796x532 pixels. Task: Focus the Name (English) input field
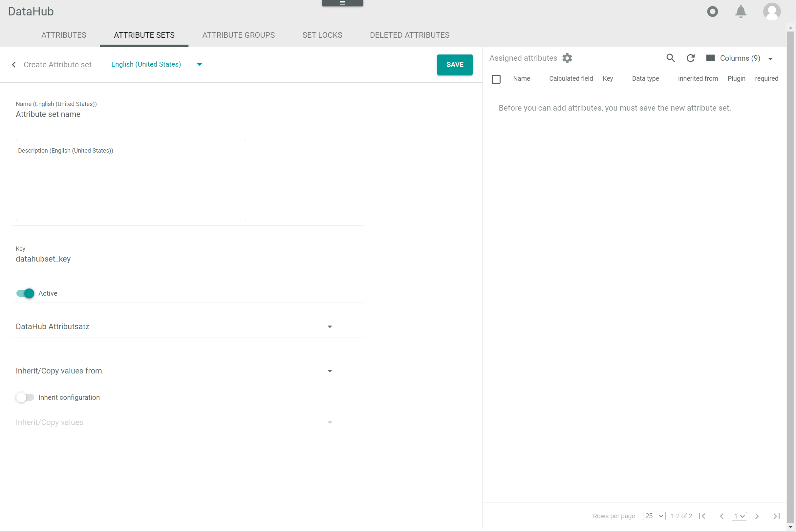coord(188,114)
